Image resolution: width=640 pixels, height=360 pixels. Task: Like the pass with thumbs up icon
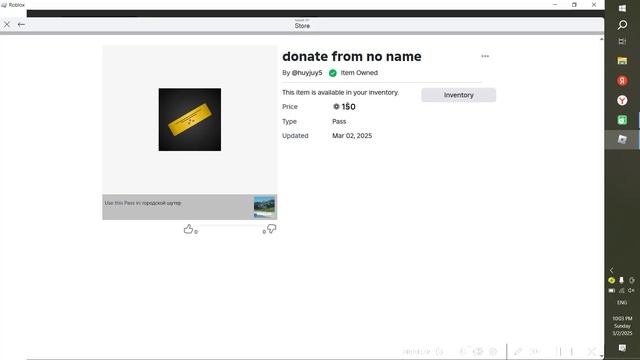(188, 229)
